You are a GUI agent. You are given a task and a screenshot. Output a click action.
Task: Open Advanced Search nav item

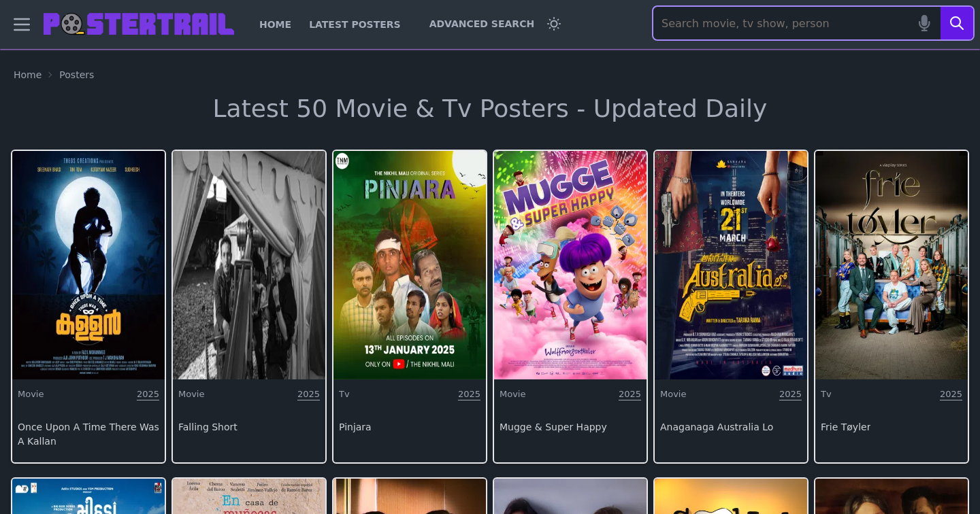pos(482,24)
